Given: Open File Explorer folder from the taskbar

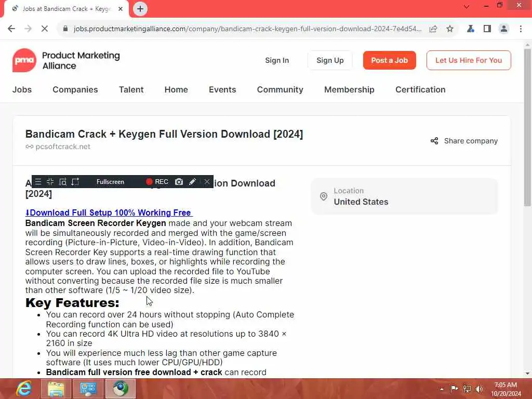Looking at the screenshot, I should coord(56,389).
